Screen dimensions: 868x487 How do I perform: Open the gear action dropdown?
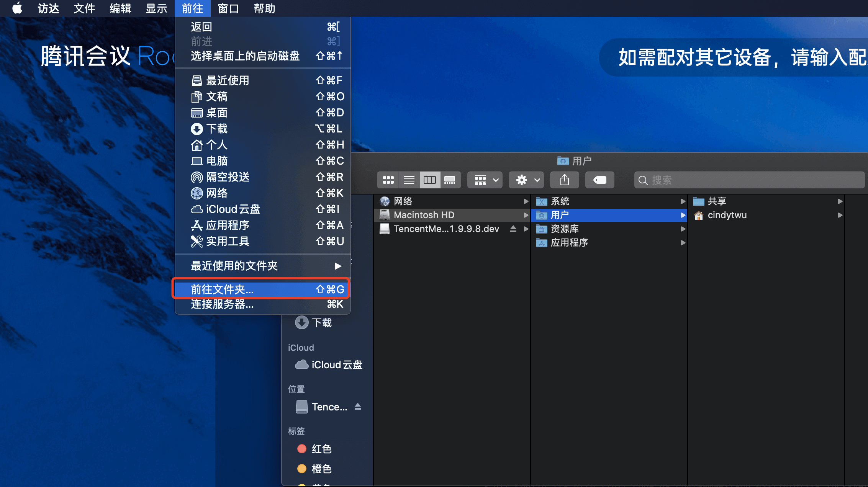coord(526,180)
